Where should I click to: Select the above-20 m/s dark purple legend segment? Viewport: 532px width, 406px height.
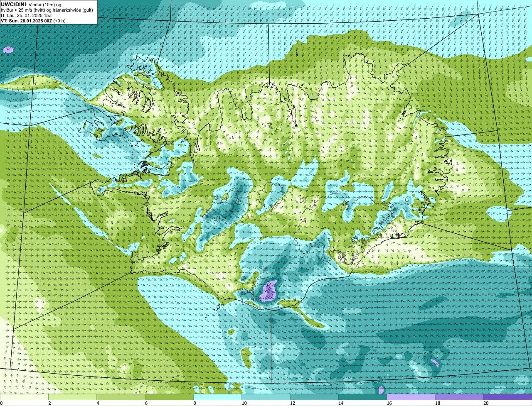[507, 397]
